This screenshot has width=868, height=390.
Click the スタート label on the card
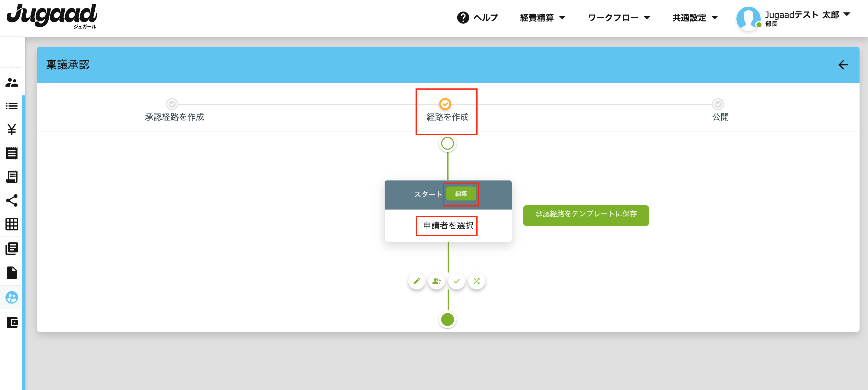(428, 194)
